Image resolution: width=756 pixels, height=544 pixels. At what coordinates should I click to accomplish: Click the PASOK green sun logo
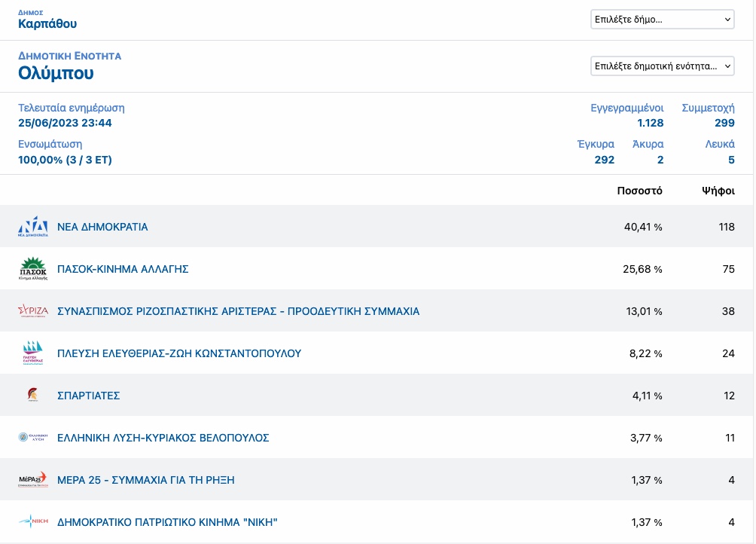(x=33, y=269)
